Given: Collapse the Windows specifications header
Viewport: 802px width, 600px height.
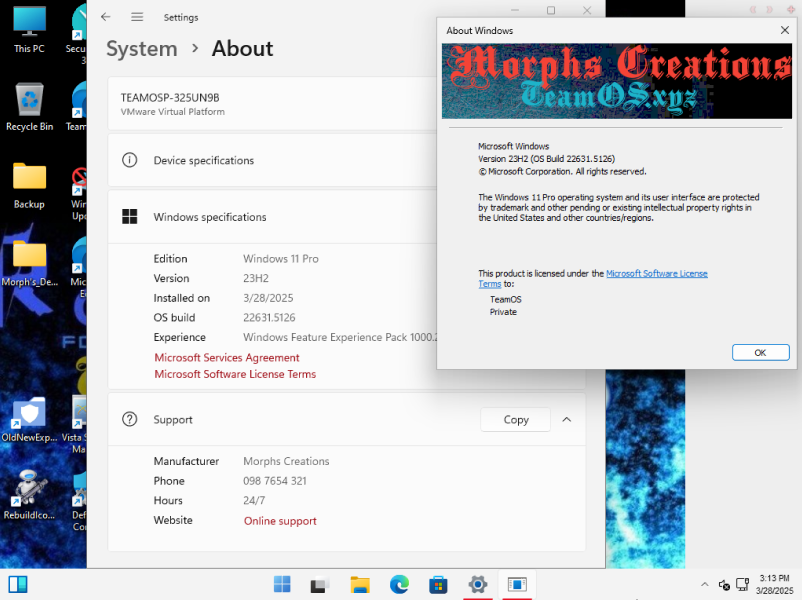Looking at the screenshot, I should point(272,217).
